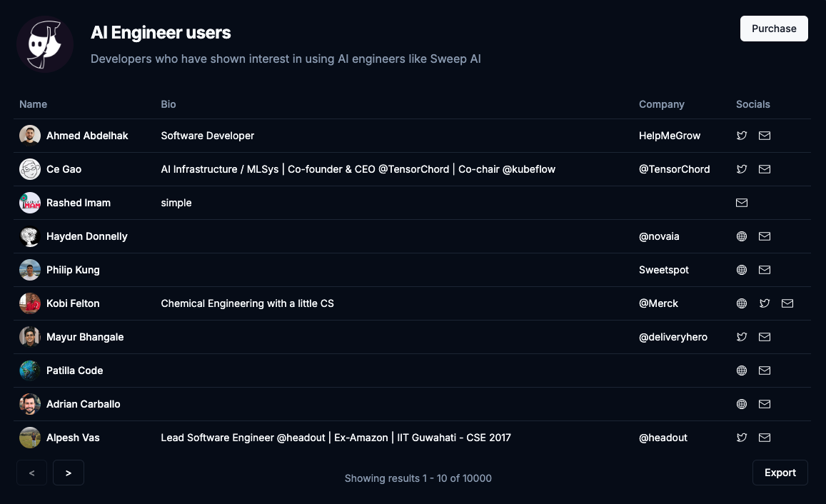Click Mayur Bhangale's avatar photo
This screenshot has height=504, width=826.
click(30, 337)
